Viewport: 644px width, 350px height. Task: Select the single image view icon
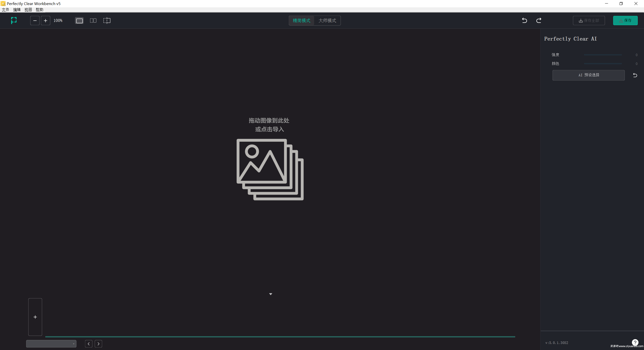[79, 21]
